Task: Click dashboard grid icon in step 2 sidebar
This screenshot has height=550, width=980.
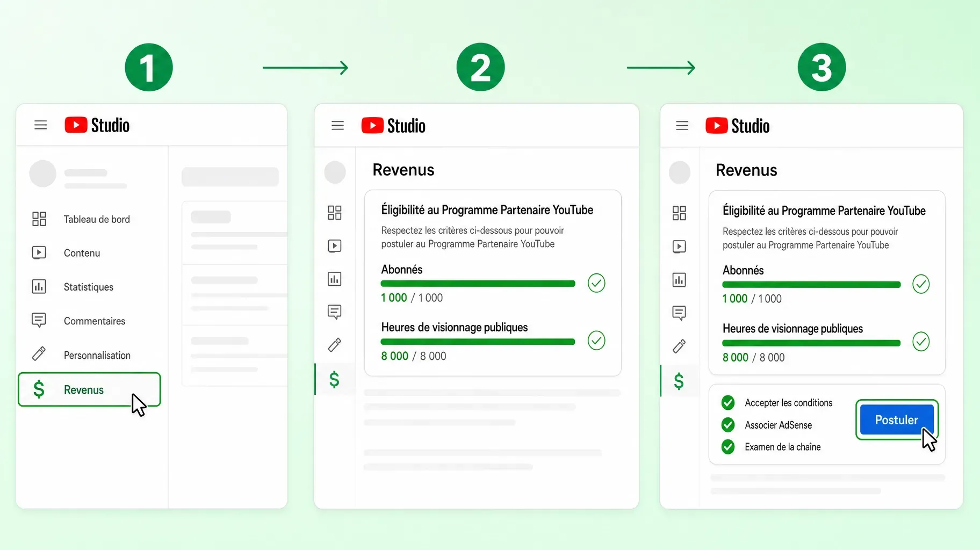Action: click(x=335, y=213)
